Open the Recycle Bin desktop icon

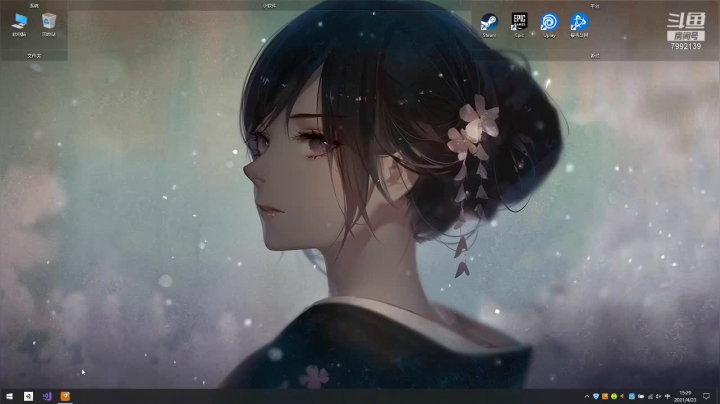(49, 25)
